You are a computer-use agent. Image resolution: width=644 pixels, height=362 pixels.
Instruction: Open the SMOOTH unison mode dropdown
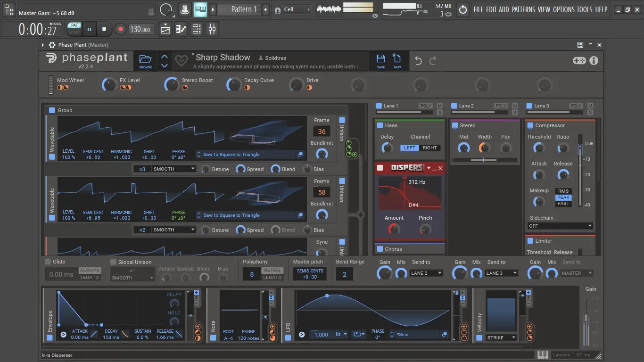pyautogui.click(x=173, y=169)
